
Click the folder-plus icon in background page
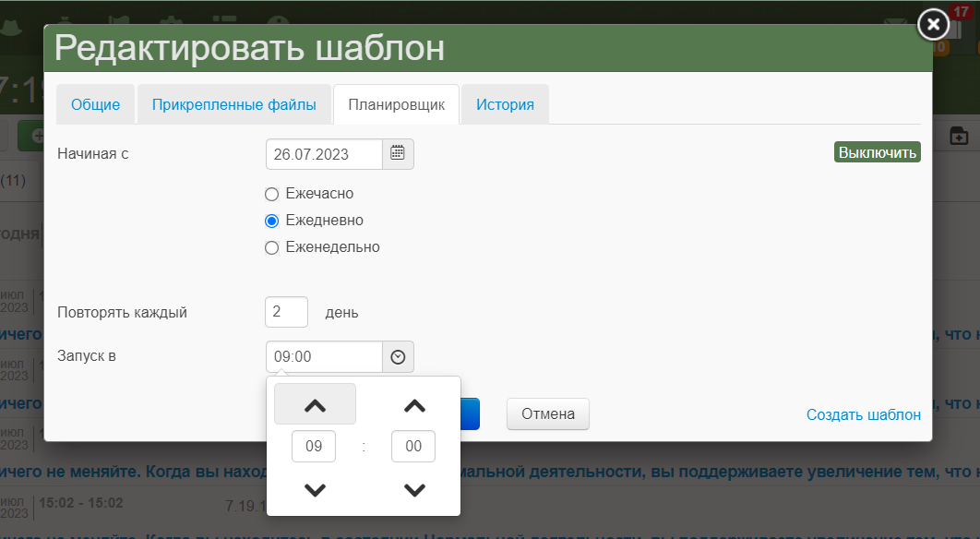pos(959,136)
